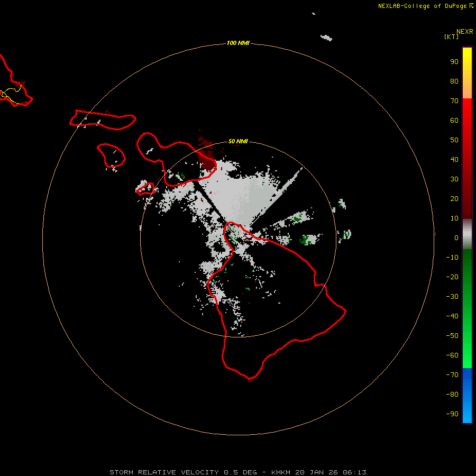Click the dark red velocity patch over Maui
The width and height of the screenshot is (476, 476).
pyautogui.click(x=206, y=155)
